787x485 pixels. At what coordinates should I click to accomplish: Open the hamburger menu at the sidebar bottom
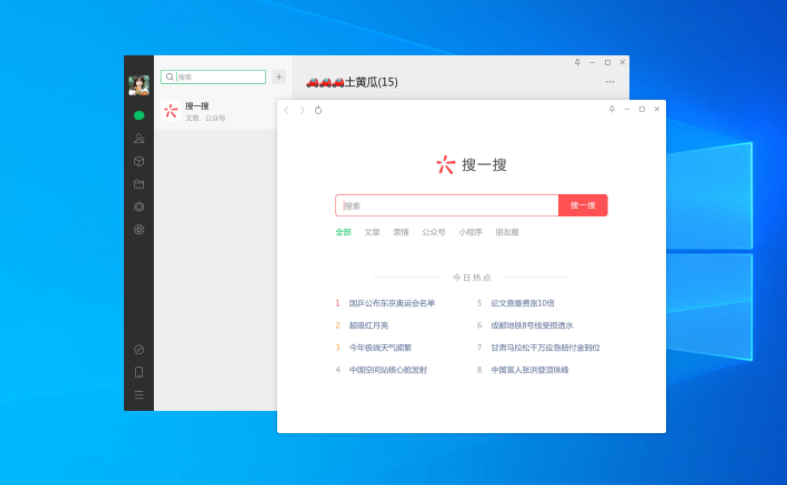[139, 395]
